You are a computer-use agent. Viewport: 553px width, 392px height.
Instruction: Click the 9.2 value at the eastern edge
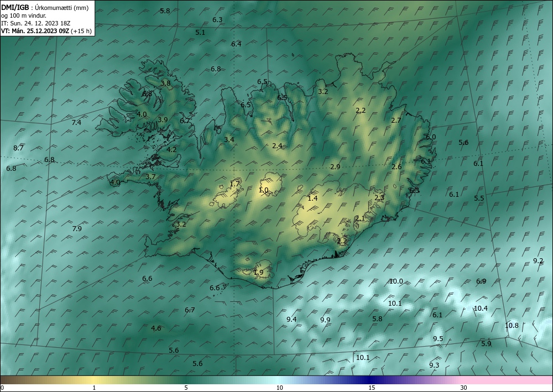click(538, 261)
